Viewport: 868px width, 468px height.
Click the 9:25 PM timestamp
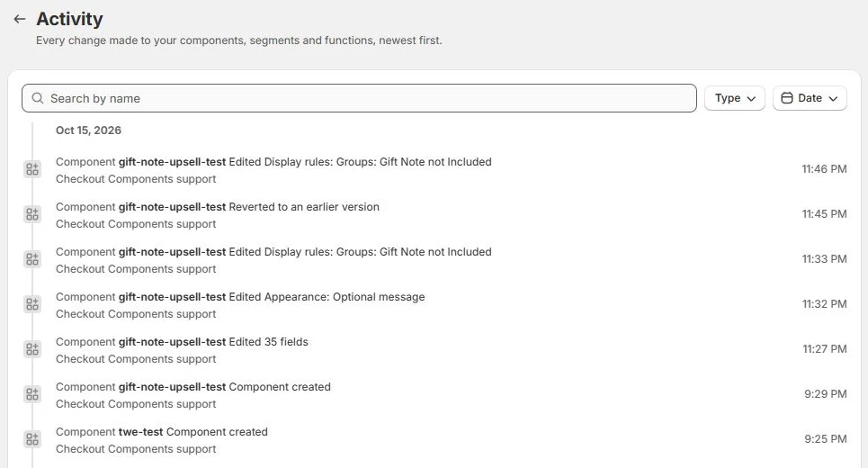pos(826,438)
